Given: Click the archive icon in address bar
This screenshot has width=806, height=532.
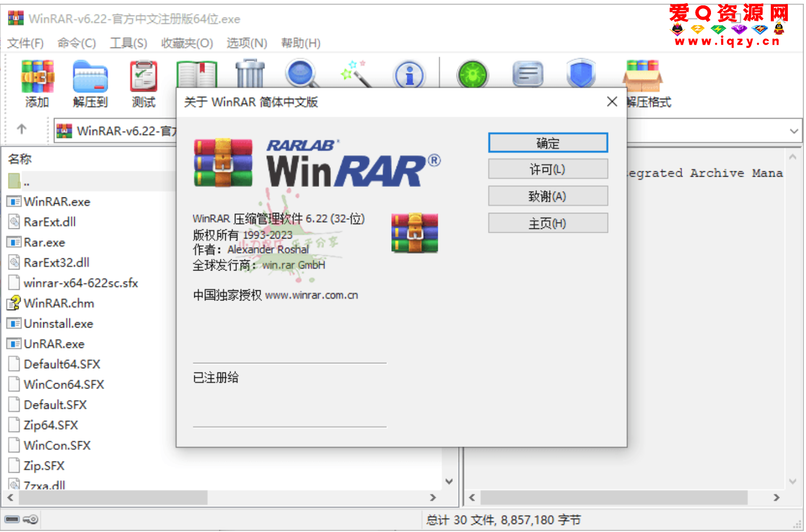Looking at the screenshot, I should pos(65,131).
